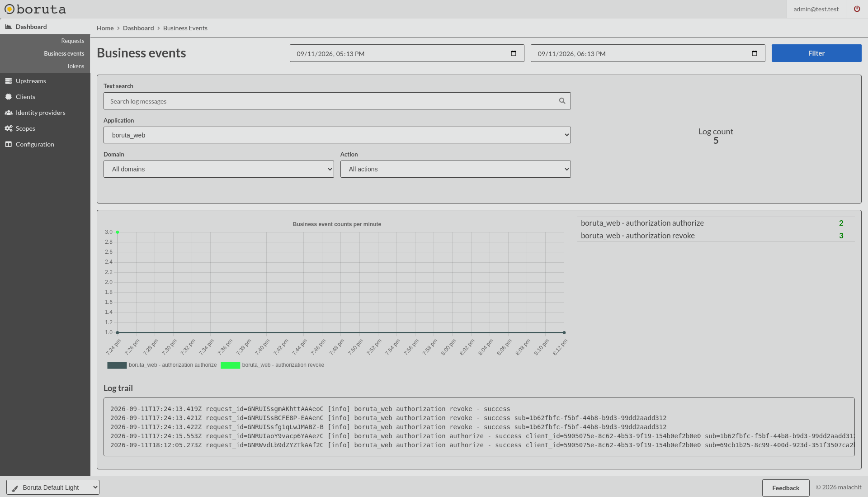Screen dimensions: 868x497
Task: Click log line with request_id GNRUISsgmAKhttAAAeoC
Action: (x=310, y=409)
